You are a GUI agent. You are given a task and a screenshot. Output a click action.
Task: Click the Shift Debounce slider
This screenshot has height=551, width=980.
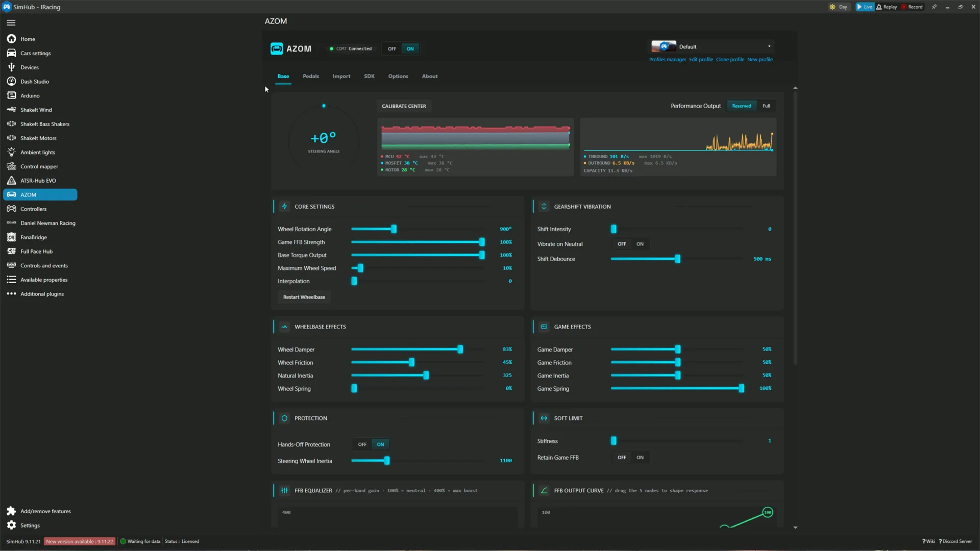[x=676, y=259]
